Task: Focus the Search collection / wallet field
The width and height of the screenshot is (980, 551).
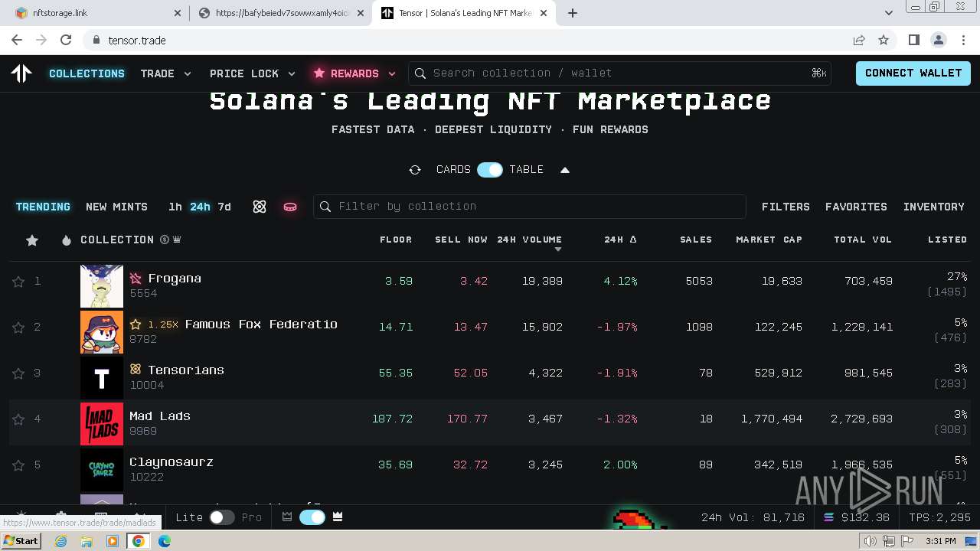Action: tap(620, 73)
